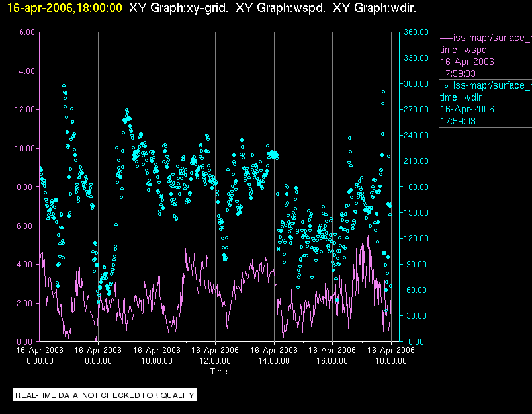Click the 180.00 tick on right axis

[416, 187]
